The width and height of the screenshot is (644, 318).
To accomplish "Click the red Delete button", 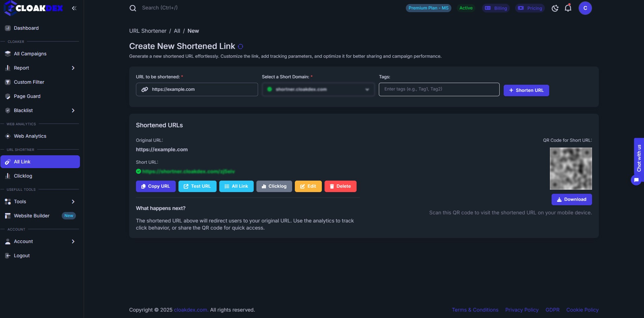I will point(340,186).
